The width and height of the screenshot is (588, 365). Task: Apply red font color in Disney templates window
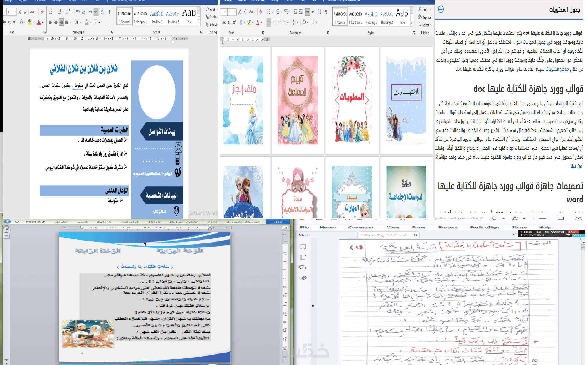pyautogui.click(x=258, y=22)
